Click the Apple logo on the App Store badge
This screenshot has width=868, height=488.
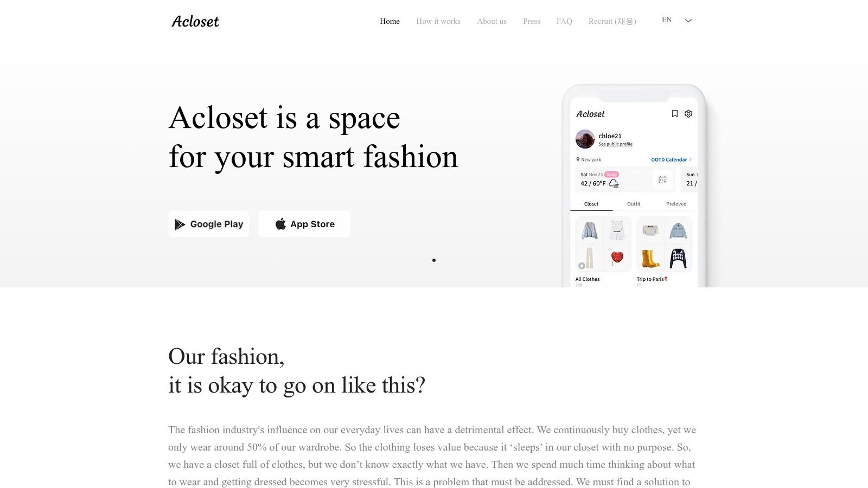[x=281, y=223]
